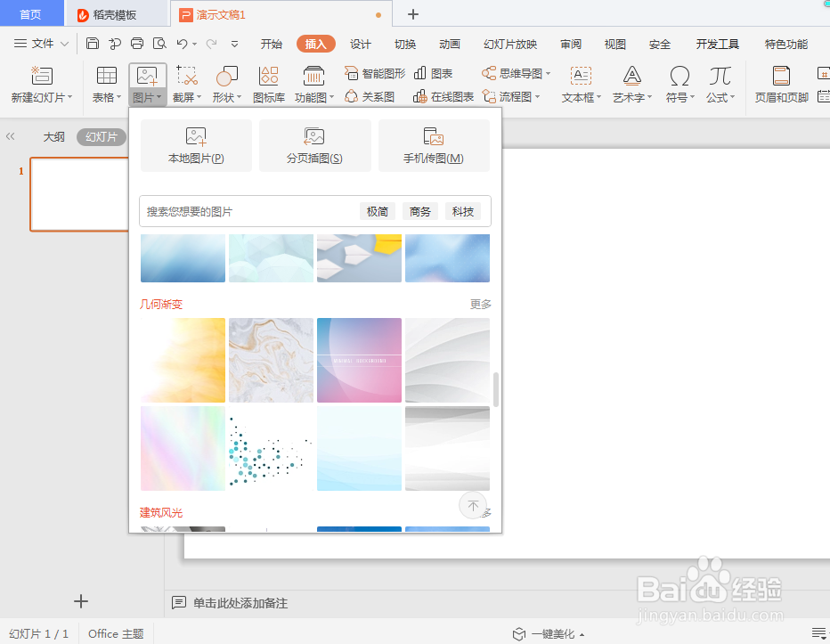Select the pink gradient thumbnail under 几何渐变
The width and height of the screenshot is (830, 644).
359,360
